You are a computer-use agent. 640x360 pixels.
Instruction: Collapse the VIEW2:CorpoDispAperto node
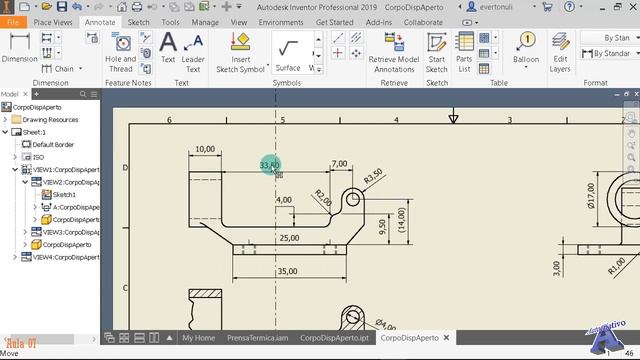[25, 182]
